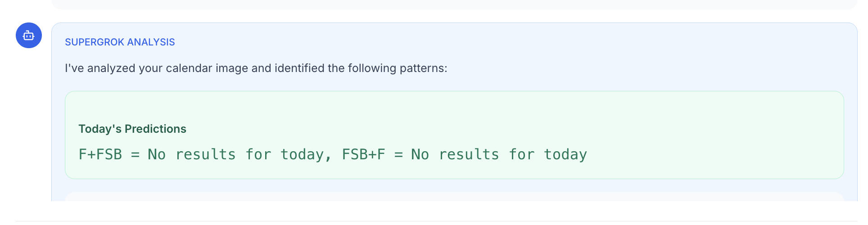Screen dimensions: 868x225
Task: Select the Today's Predictions heading
Action: click(x=132, y=129)
